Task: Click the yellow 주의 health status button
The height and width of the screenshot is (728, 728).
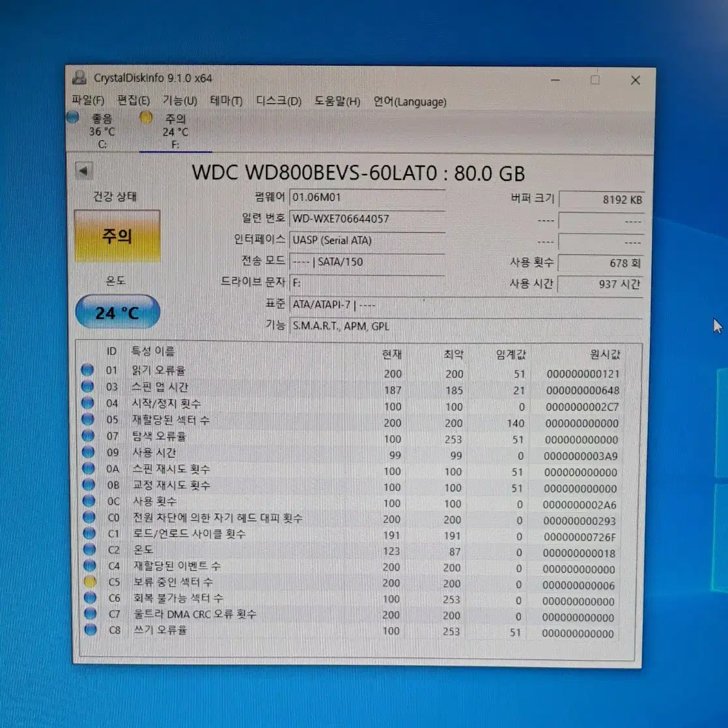Action: (x=117, y=236)
